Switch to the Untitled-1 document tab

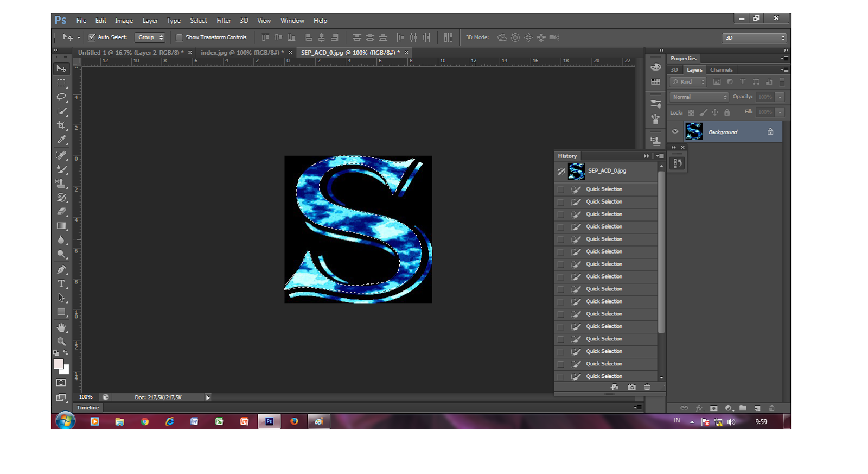(131, 53)
